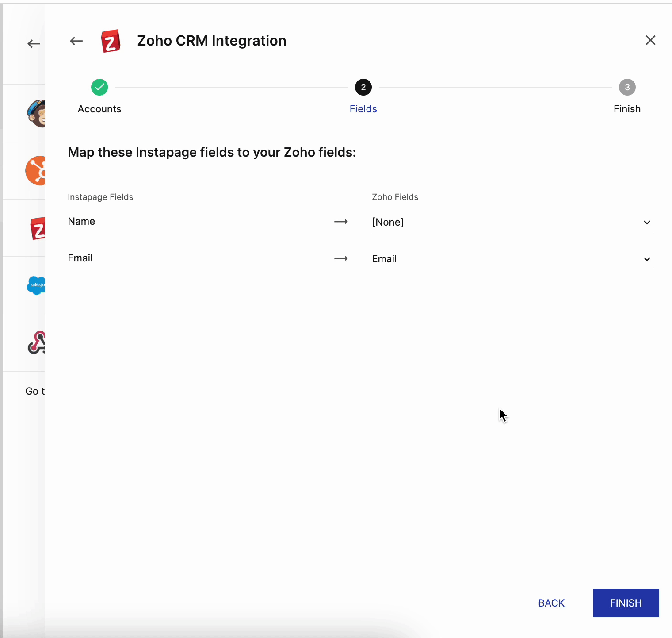Screen dimensions: 672x638
Task: Select the Webhook icon in sidebar
Action: click(37, 343)
